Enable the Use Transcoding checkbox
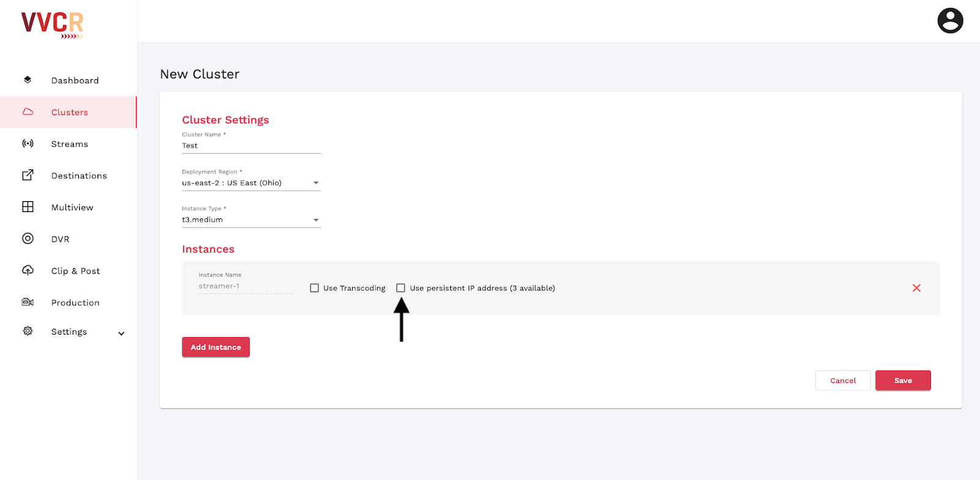 click(x=314, y=288)
